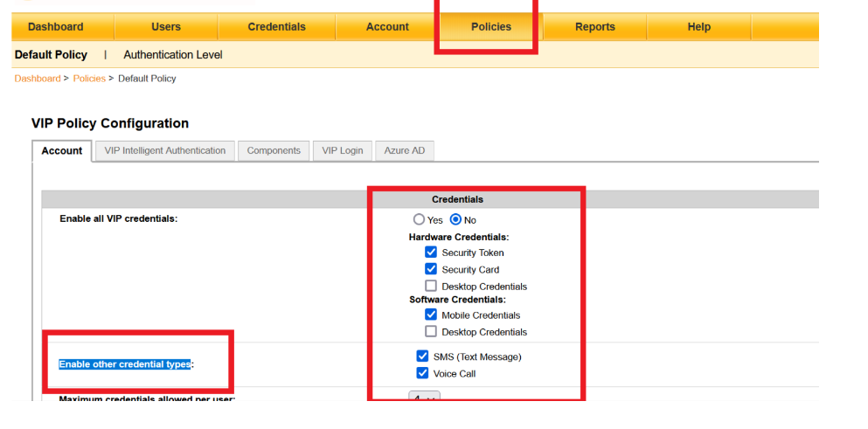Follow the Dashboard breadcrumb link
This screenshot has height=429, width=868.
coord(37,79)
